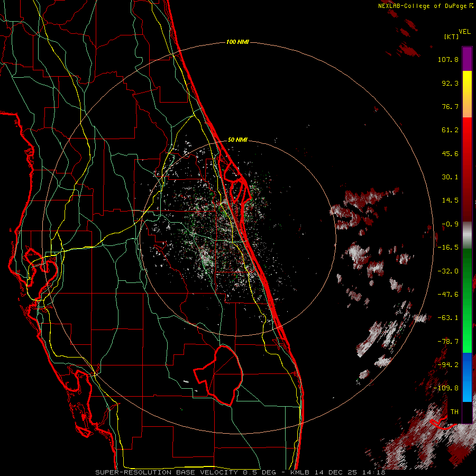Image resolution: width=476 pixels, height=476 pixels.
Task: Click the [KT] units label
Action: (x=451, y=36)
